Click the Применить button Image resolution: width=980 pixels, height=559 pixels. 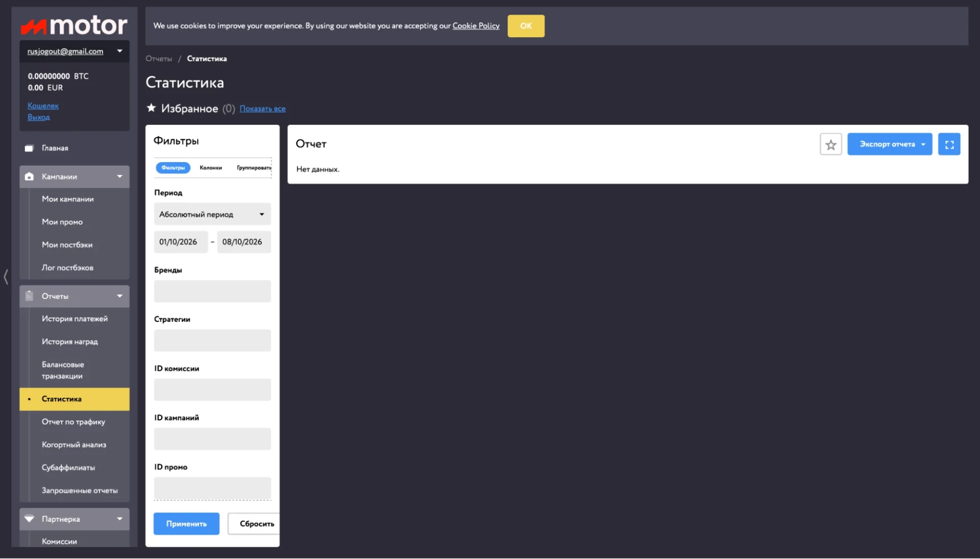click(186, 524)
